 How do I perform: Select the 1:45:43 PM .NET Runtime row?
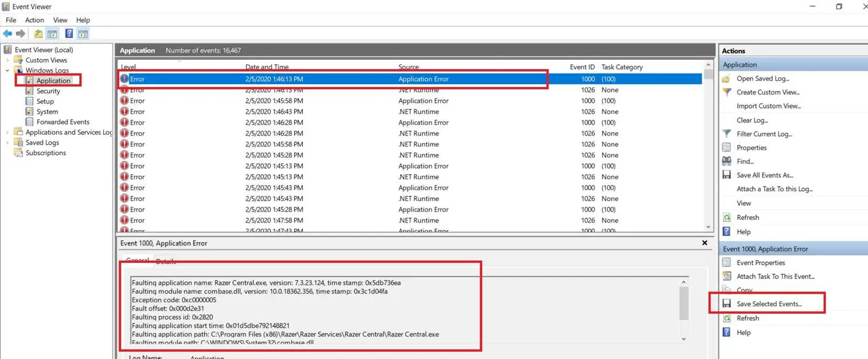[x=410, y=199]
